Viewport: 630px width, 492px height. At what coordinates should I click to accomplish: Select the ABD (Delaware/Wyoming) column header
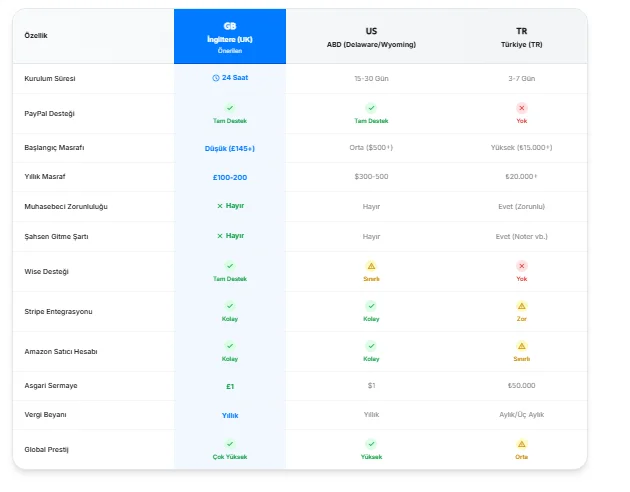click(x=371, y=37)
